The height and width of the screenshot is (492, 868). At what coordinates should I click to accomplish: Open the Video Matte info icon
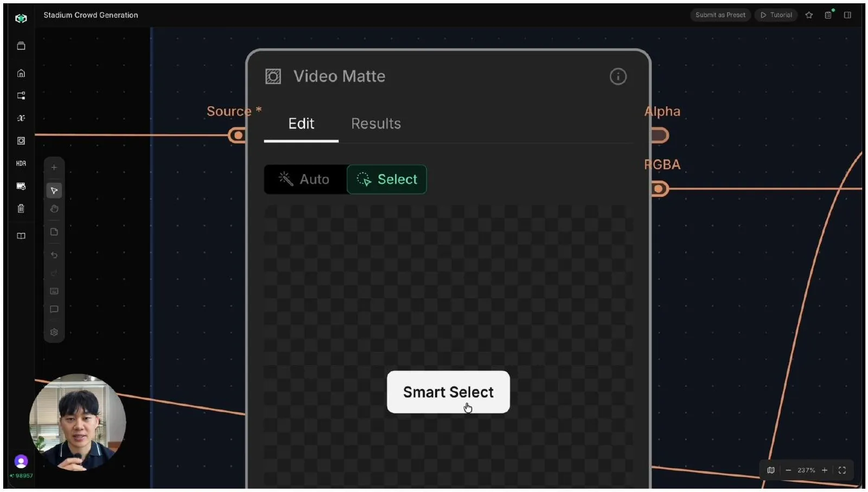click(618, 76)
